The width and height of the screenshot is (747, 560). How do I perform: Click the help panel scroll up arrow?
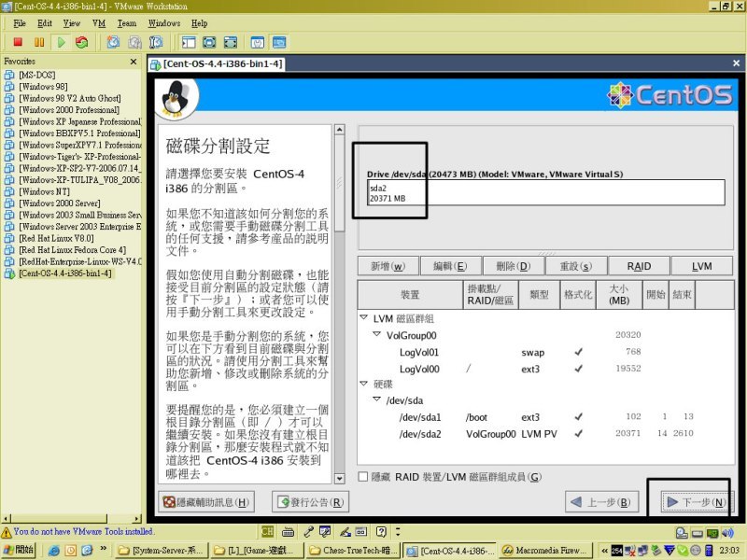pyautogui.click(x=340, y=130)
